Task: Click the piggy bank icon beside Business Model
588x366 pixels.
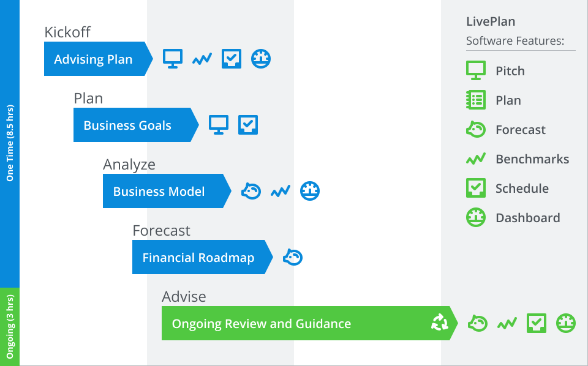Action: (251, 191)
